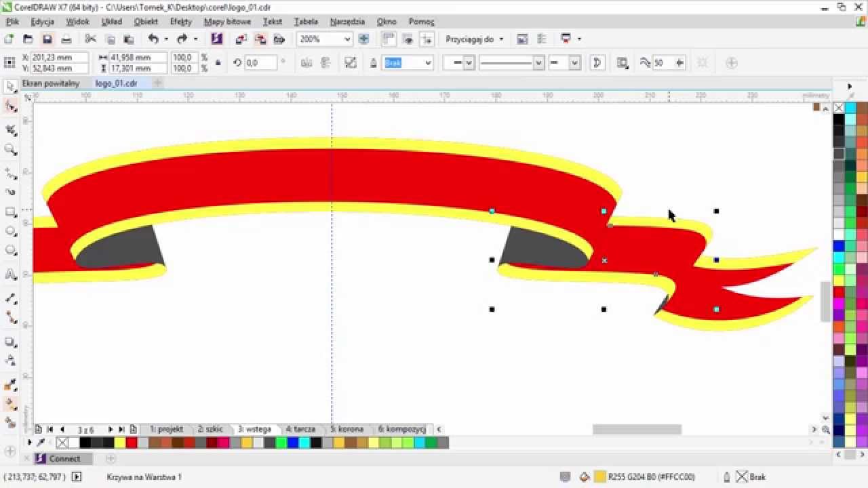Open the outline width Brak dropdown
Viewport: 868px width, 488px height.
click(427, 63)
